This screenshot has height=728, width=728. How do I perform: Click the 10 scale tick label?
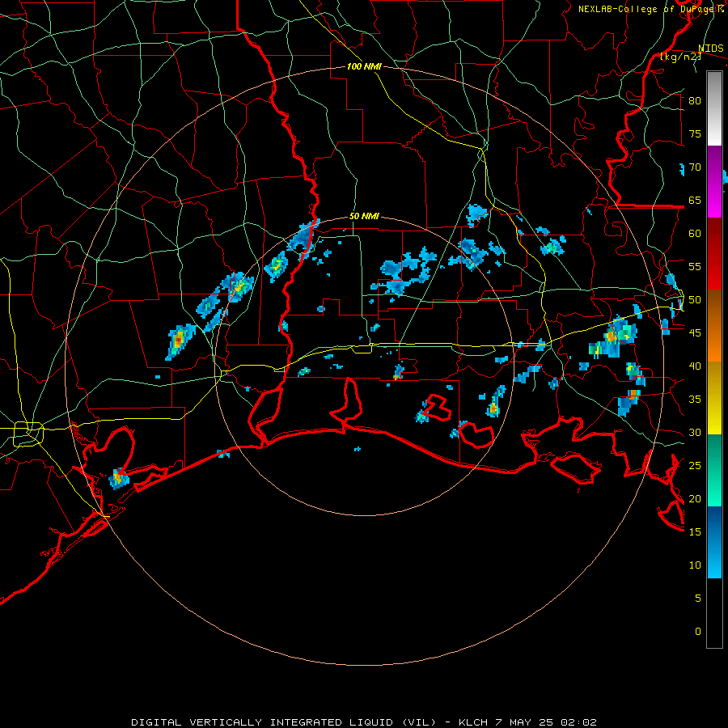pos(695,565)
